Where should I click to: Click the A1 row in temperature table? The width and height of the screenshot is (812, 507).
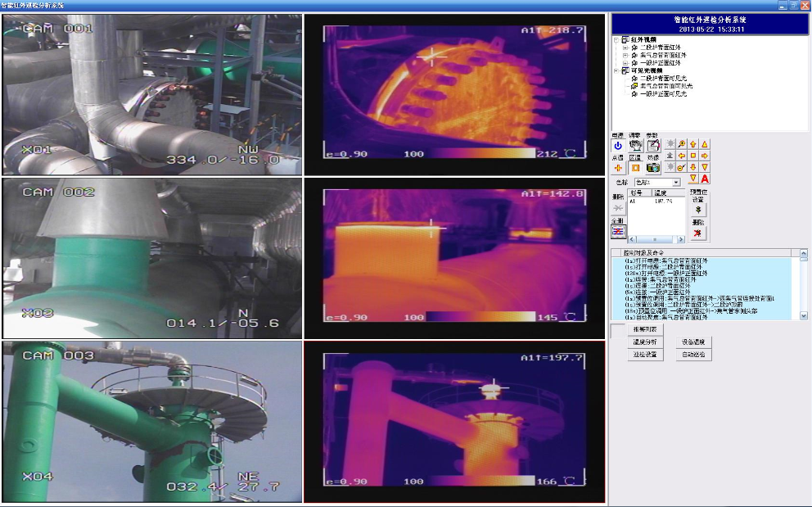point(656,201)
